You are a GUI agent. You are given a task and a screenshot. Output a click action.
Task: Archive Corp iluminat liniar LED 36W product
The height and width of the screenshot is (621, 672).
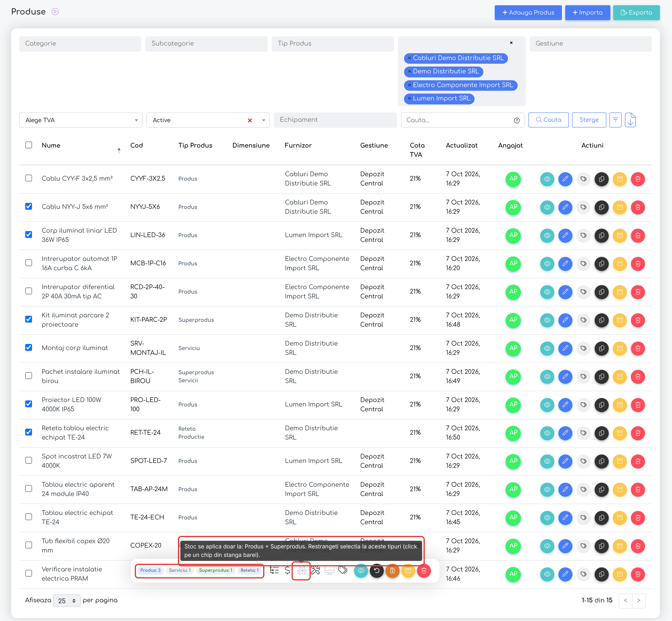pos(620,235)
